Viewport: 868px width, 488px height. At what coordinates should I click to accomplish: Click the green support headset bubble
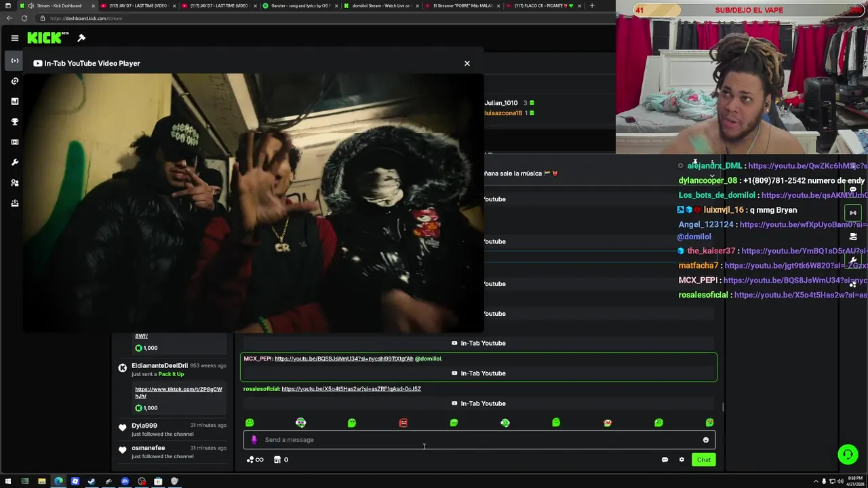pos(847,454)
